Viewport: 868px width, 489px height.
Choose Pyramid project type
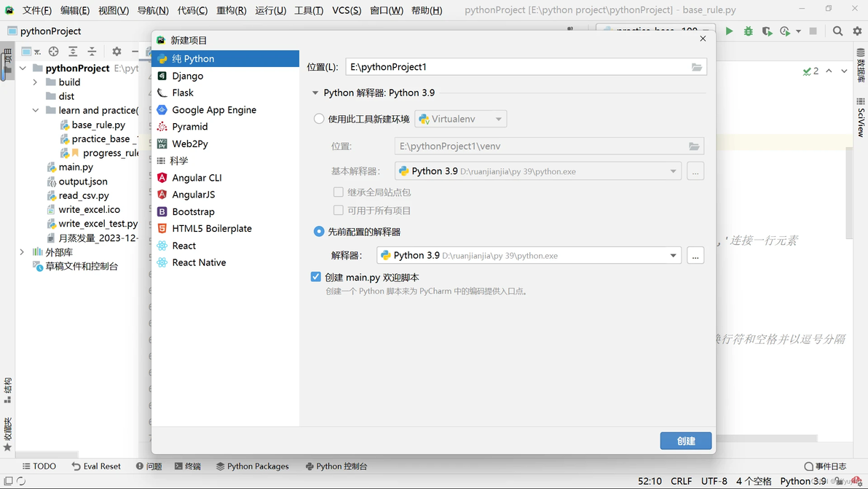click(225, 127)
